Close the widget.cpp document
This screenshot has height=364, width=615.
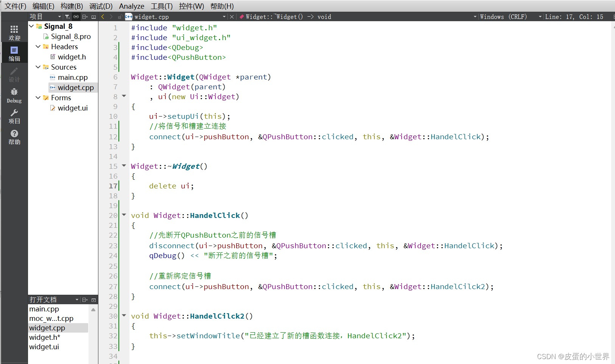[x=232, y=17]
